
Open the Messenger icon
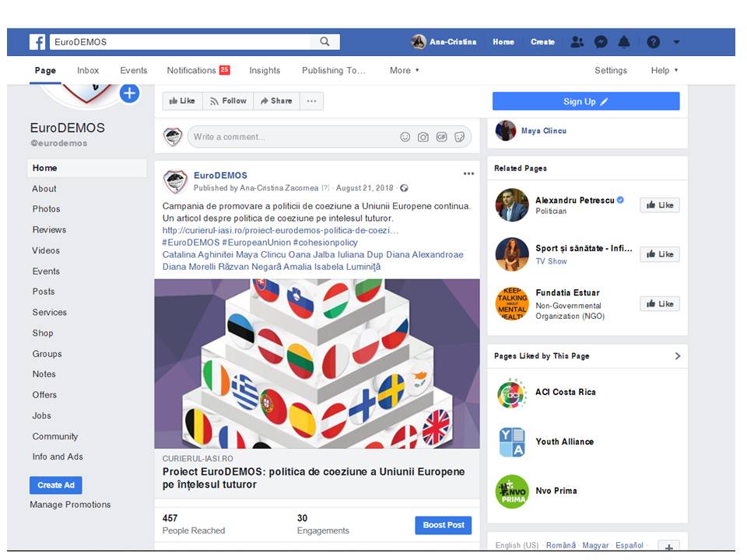[x=601, y=42]
